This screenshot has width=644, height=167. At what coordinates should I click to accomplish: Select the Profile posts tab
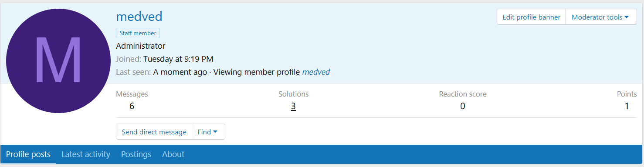[28, 154]
